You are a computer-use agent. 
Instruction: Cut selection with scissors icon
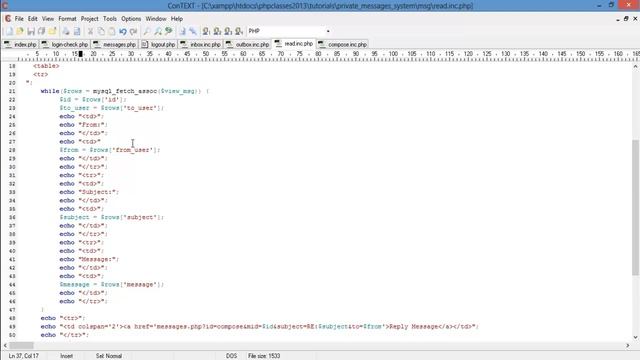(90, 31)
